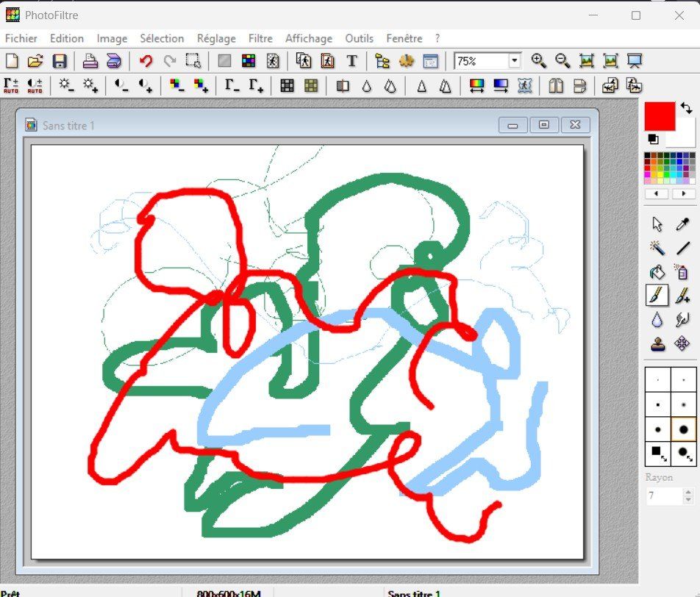Screen dimensions: 700x597
Task: Open the Réglage menu
Action: point(216,39)
